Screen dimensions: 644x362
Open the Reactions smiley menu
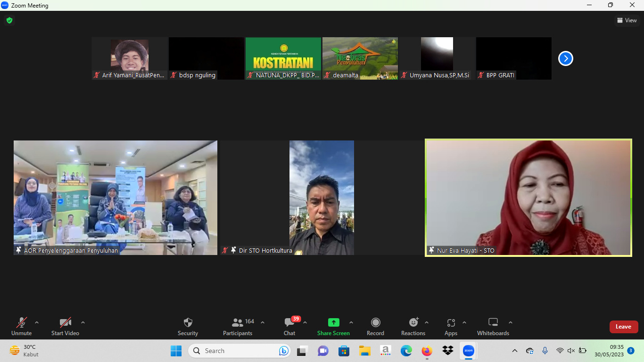(413, 327)
